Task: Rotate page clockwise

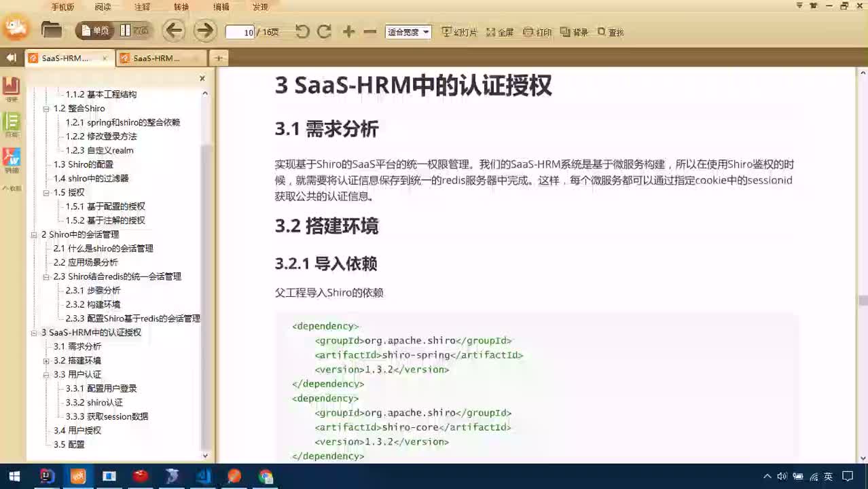Action: pos(324,31)
